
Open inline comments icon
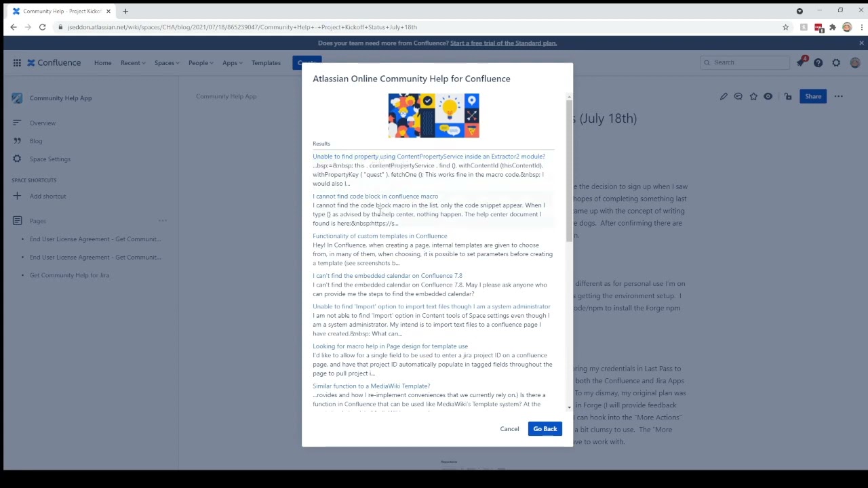click(x=738, y=96)
